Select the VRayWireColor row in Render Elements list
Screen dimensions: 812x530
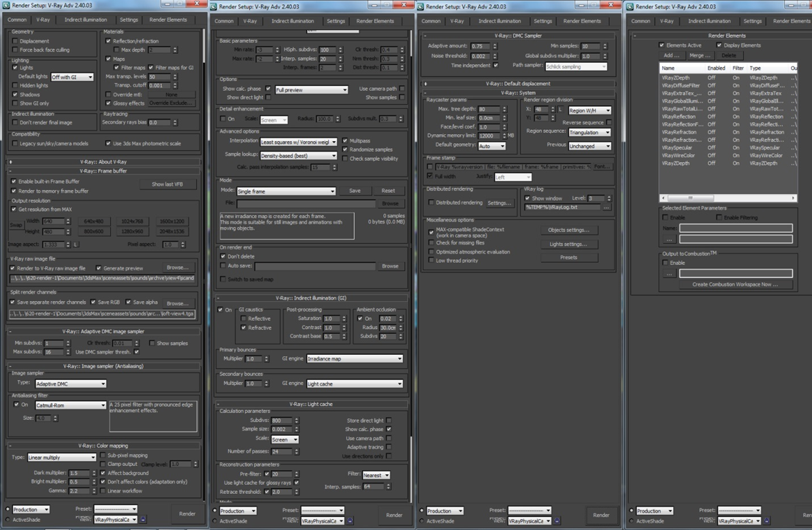click(728, 155)
